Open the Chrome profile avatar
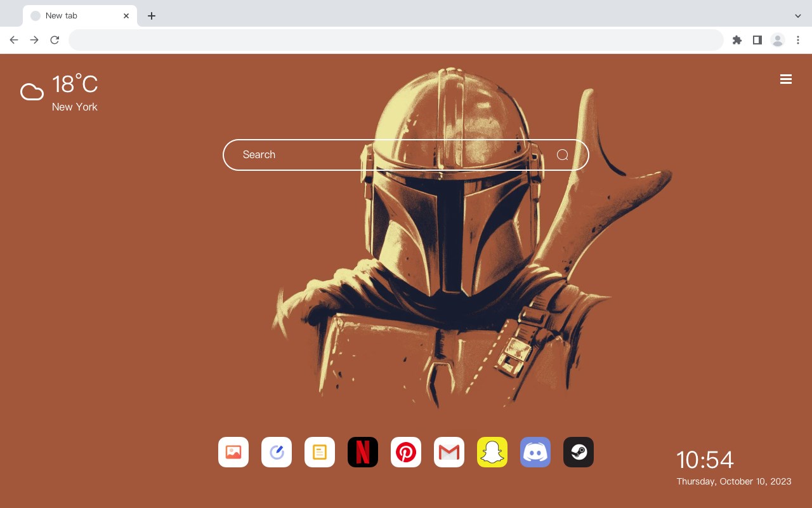Image resolution: width=812 pixels, height=508 pixels. (x=778, y=40)
